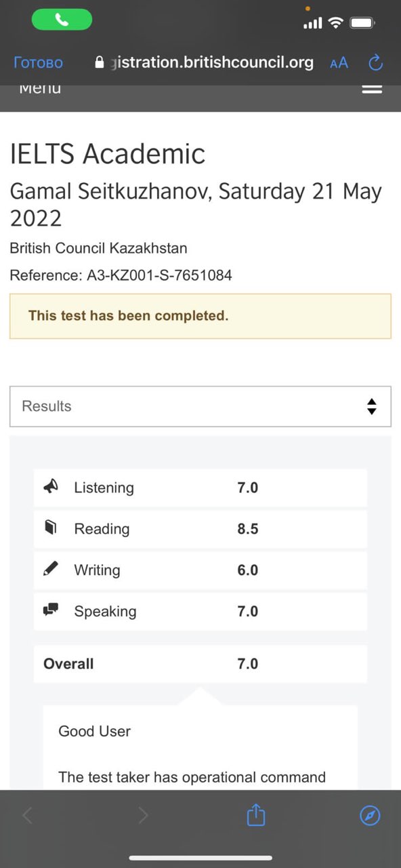
Task: Open the hamburger menu icon
Action: [373, 89]
